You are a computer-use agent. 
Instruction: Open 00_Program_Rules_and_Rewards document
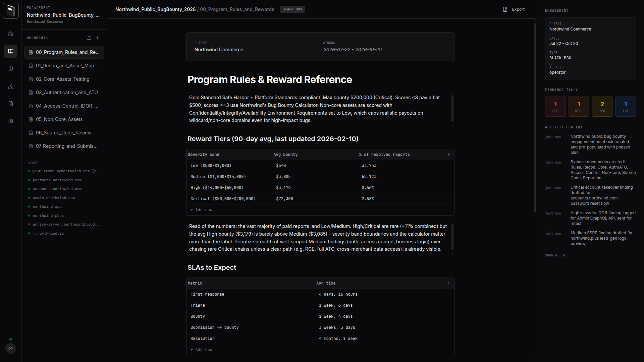[x=64, y=52]
